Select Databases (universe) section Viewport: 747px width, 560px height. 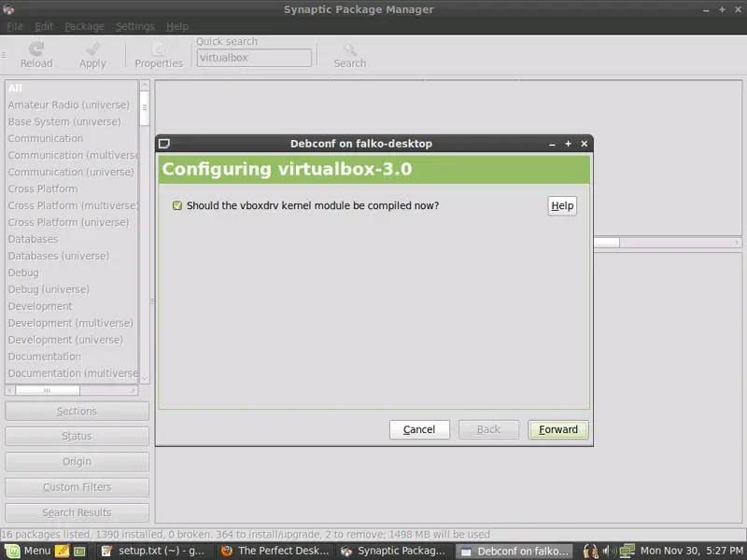[72, 256]
